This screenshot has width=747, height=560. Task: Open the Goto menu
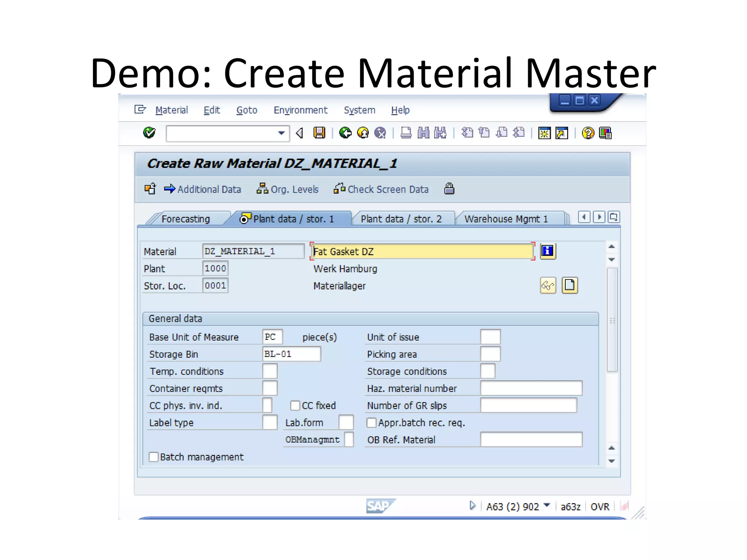coord(247,110)
